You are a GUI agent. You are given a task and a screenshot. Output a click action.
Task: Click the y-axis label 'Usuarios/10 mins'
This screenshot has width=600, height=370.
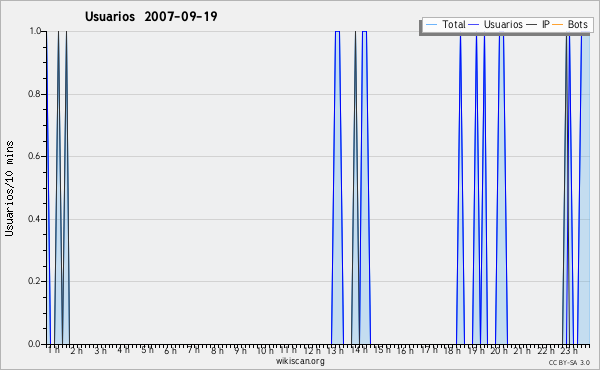tap(9, 189)
